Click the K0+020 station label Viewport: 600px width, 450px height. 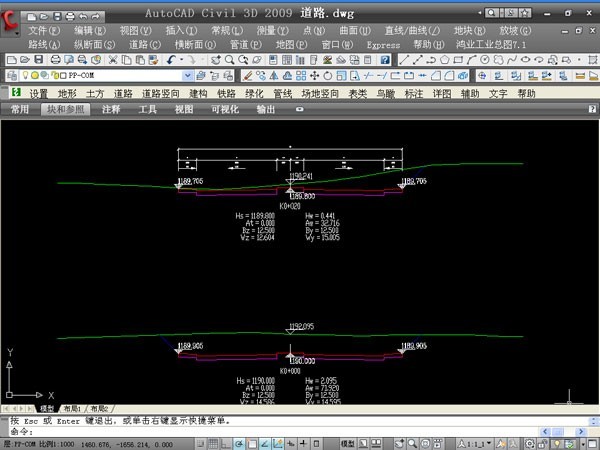point(290,206)
